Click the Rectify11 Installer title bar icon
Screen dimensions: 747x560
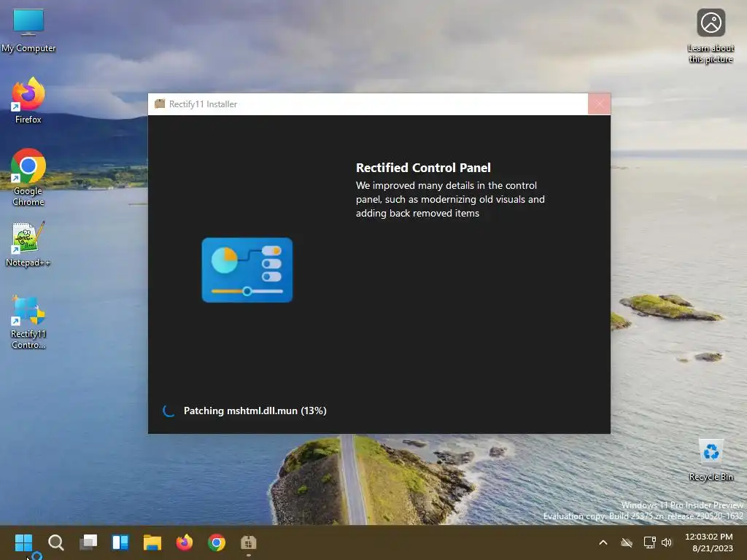(x=160, y=104)
